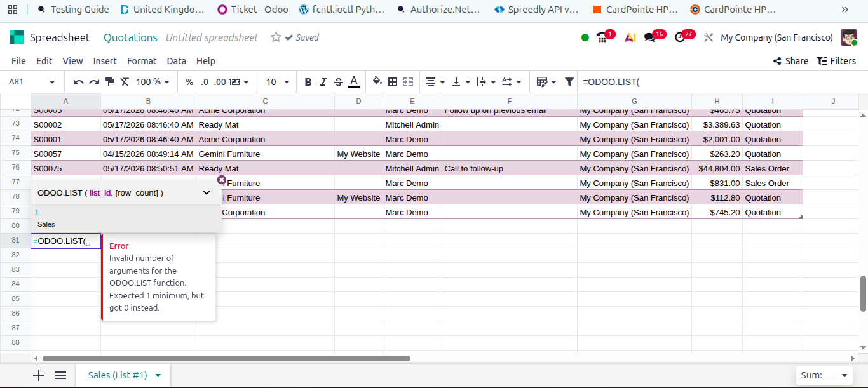
Task: Open the Help menu
Action: [206, 61]
